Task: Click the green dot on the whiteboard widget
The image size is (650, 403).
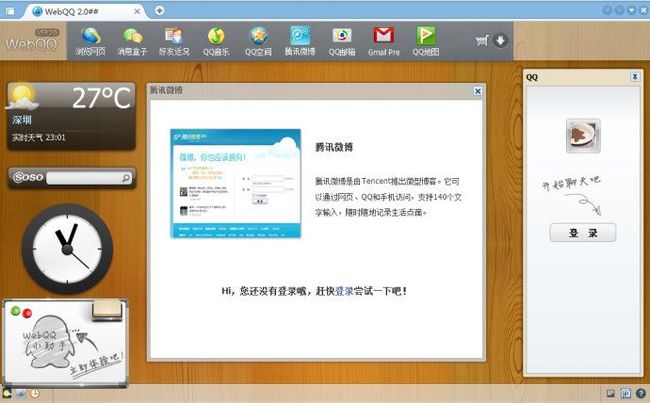Action: (x=16, y=311)
